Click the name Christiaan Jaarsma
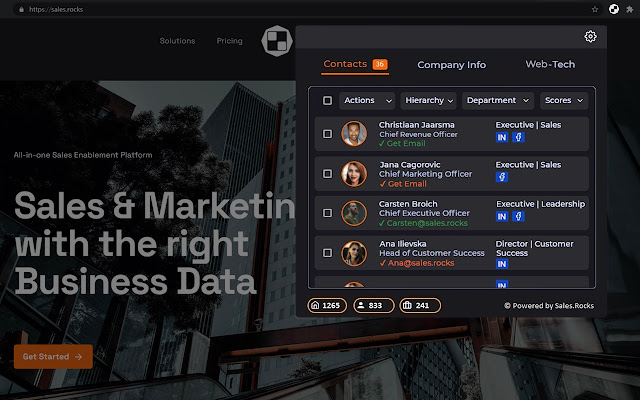Screen dimensions: 640x400 click(x=416, y=125)
